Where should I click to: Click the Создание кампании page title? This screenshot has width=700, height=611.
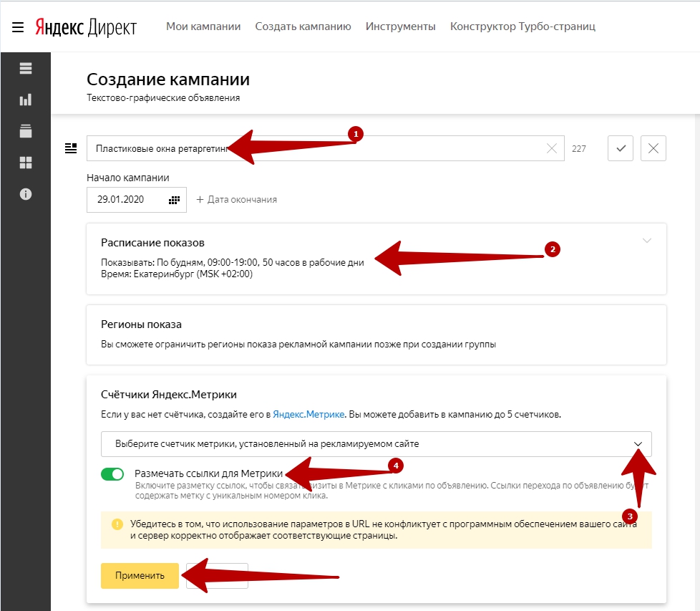(168, 80)
